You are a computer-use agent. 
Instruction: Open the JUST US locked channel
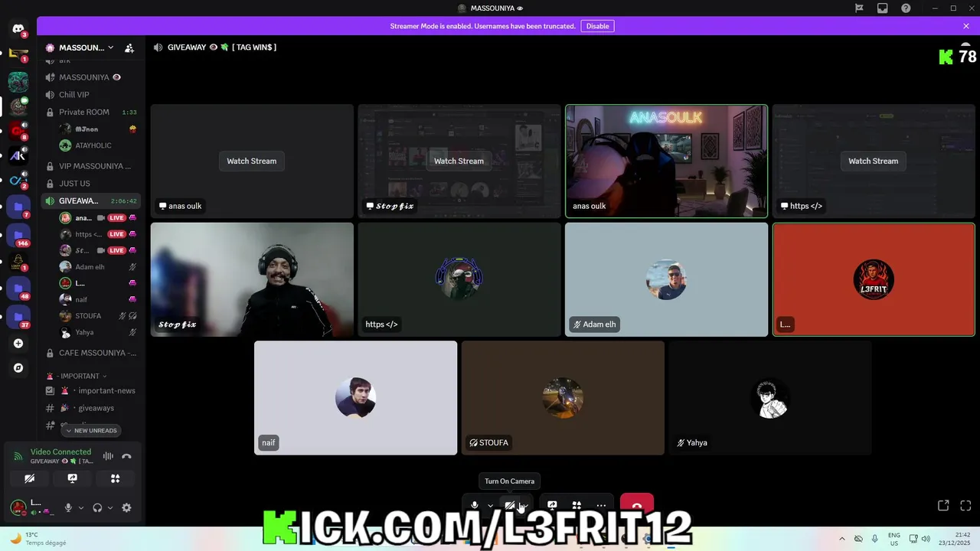click(90, 184)
